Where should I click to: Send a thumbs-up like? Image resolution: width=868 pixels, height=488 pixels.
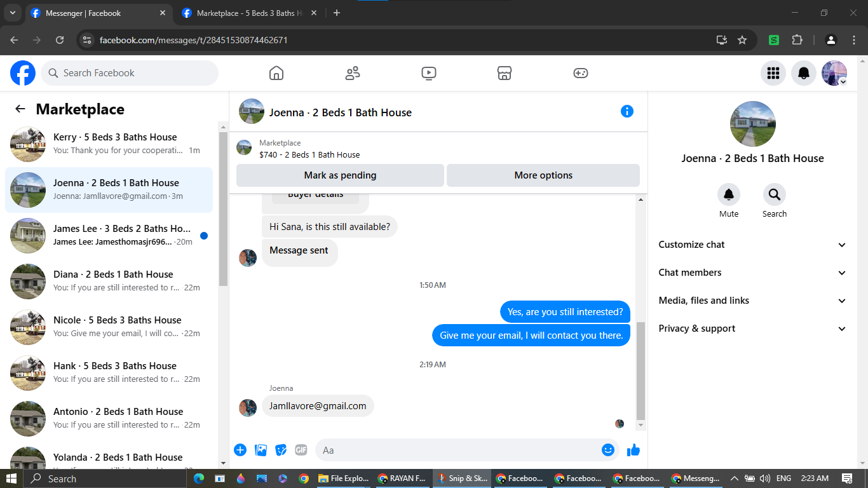click(x=634, y=450)
